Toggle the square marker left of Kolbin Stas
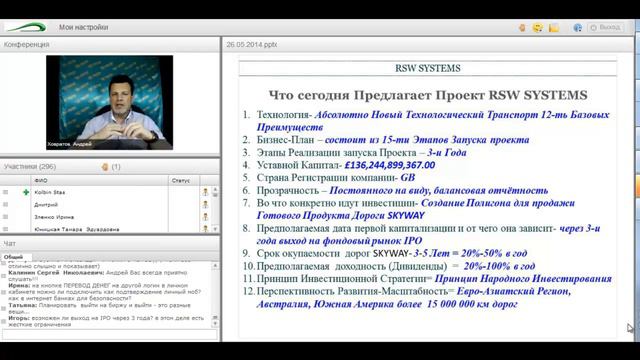The image size is (640, 360). [x=5, y=192]
